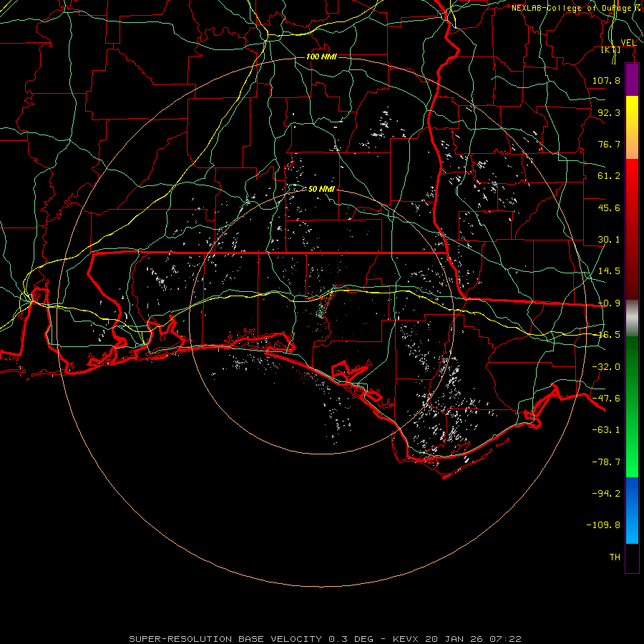Click the 76.7 velocity scale value

[x=609, y=144]
